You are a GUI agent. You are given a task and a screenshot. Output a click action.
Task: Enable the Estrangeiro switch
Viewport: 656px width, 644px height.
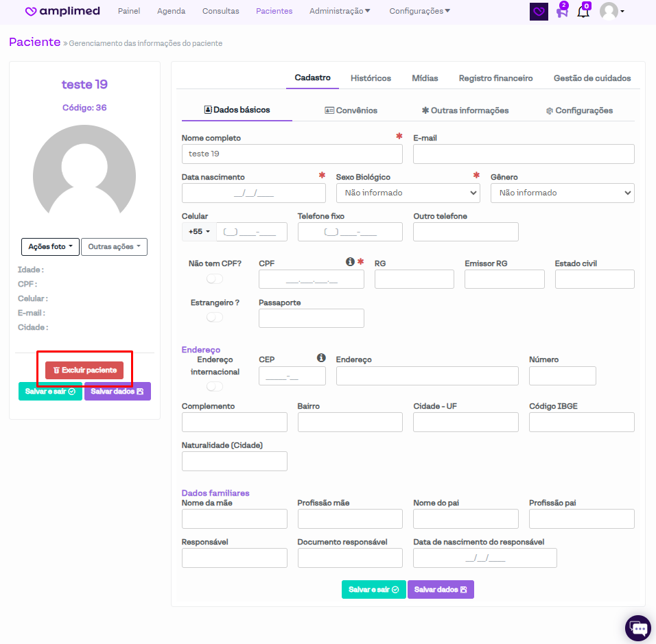pos(215,318)
